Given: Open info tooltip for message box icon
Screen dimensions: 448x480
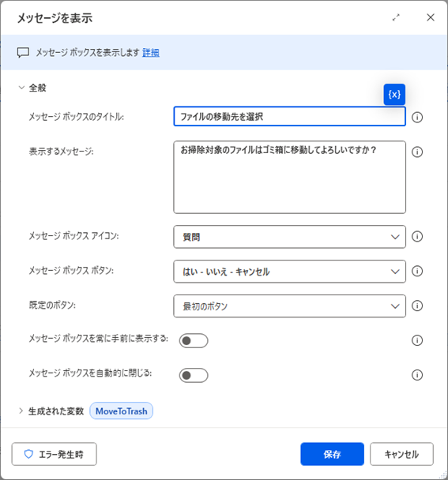Looking at the screenshot, I should [417, 236].
